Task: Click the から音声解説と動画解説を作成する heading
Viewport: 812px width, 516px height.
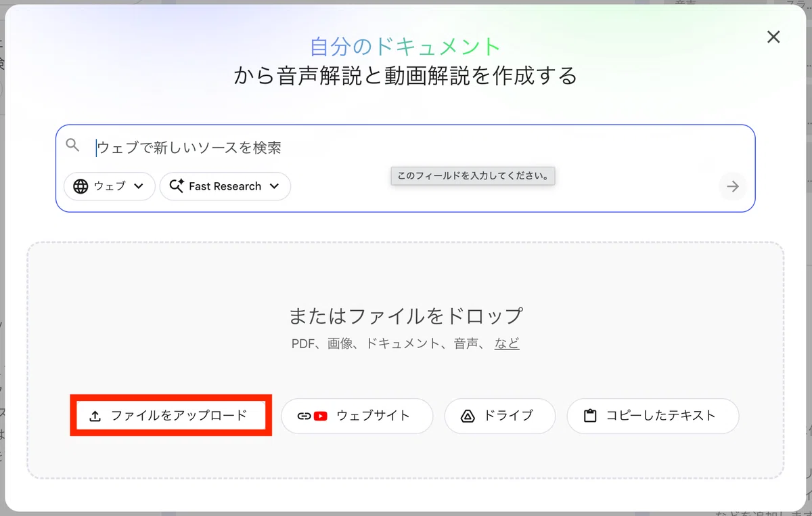Action: coord(405,75)
